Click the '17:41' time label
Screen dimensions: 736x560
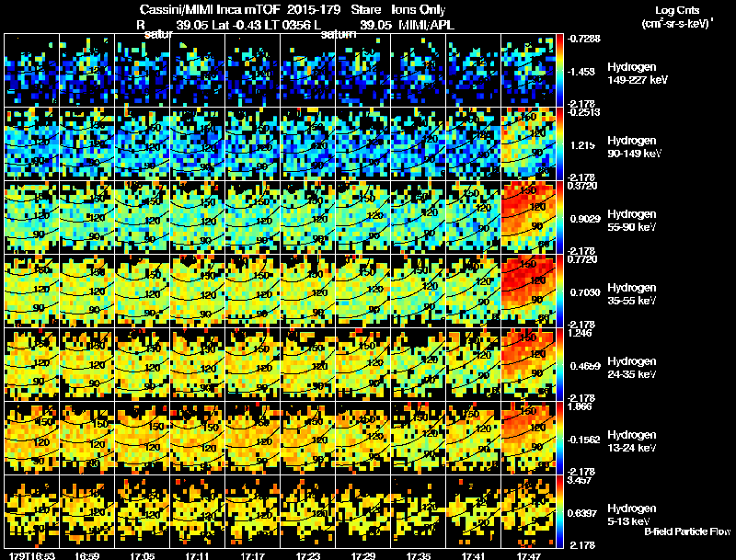pyautogui.click(x=473, y=556)
